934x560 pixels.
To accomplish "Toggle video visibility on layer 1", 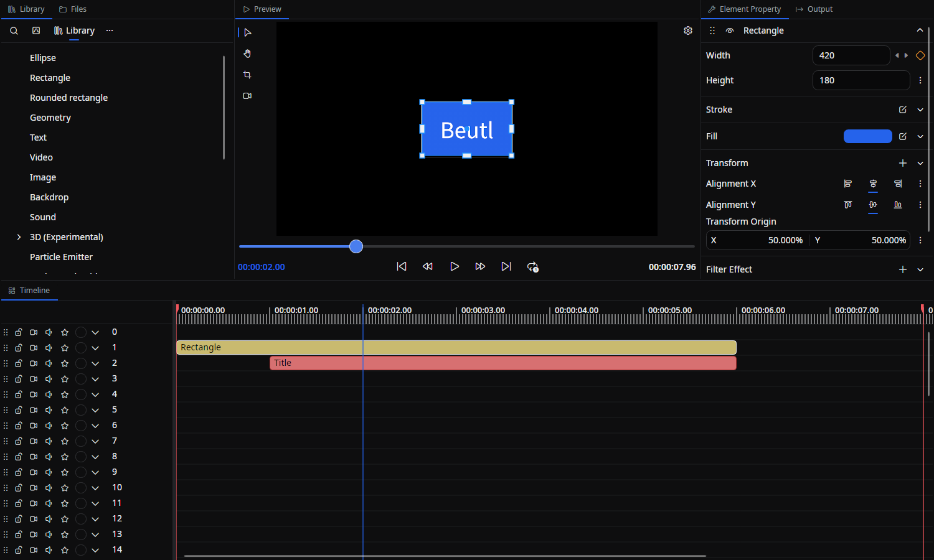I will point(34,348).
